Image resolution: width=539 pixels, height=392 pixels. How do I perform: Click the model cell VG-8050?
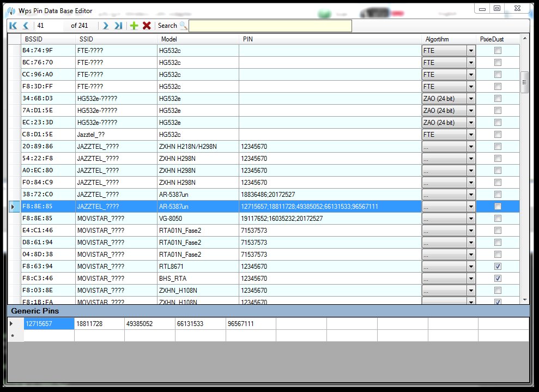tap(198, 218)
